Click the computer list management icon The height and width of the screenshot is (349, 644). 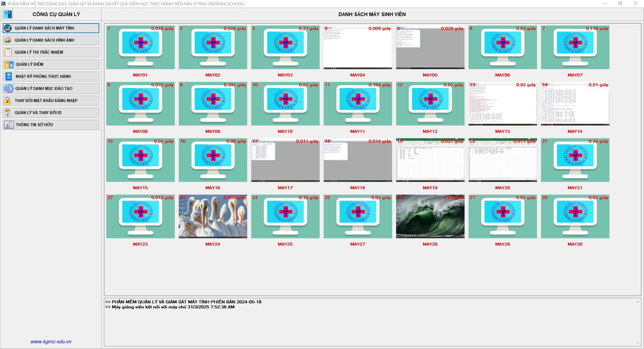[8, 28]
